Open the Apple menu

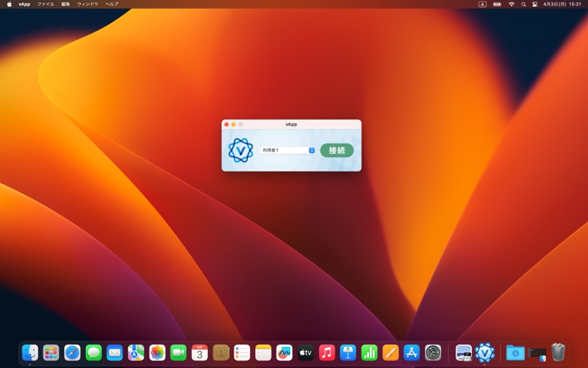tap(10, 4)
